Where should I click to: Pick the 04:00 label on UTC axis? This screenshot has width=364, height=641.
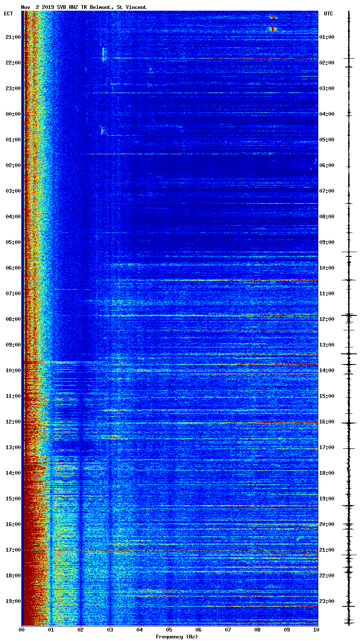coord(327,114)
